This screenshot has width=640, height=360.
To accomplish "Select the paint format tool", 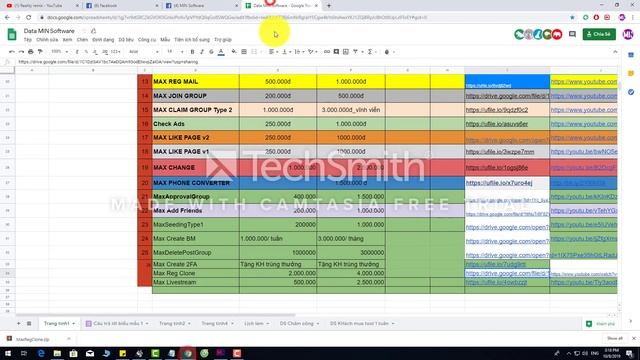I will (x=40, y=52).
